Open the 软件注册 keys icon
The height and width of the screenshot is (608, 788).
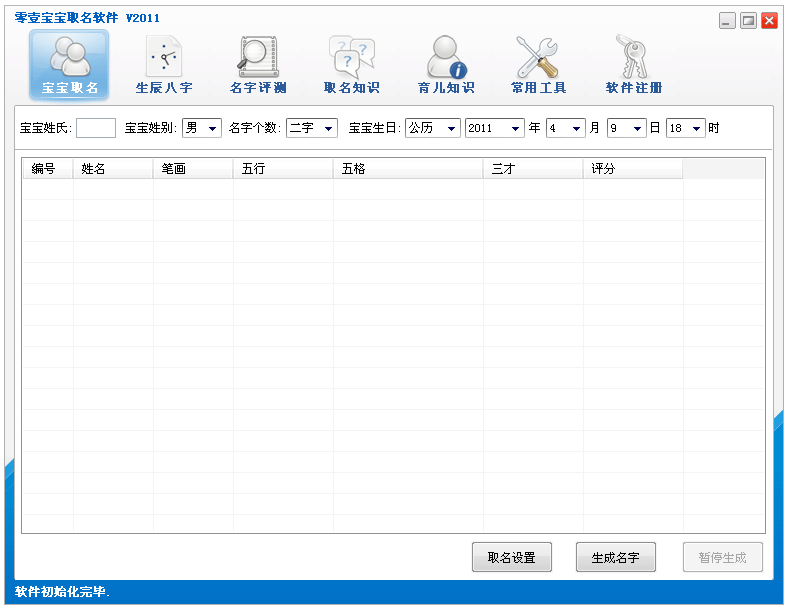click(x=633, y=65)
